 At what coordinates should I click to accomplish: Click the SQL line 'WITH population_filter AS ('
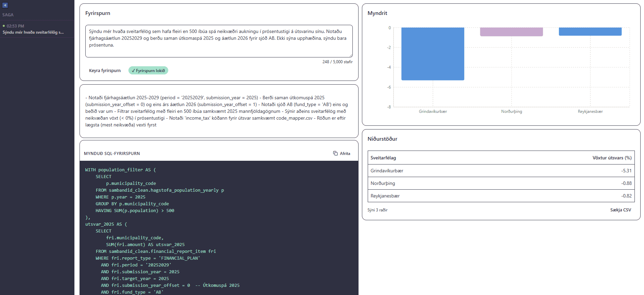coord(121,170)
